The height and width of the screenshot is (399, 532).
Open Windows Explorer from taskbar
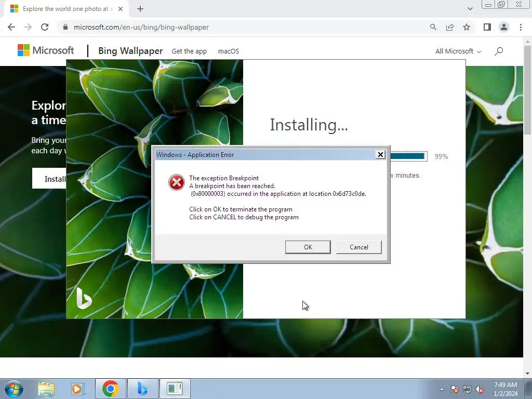(46, 389)
